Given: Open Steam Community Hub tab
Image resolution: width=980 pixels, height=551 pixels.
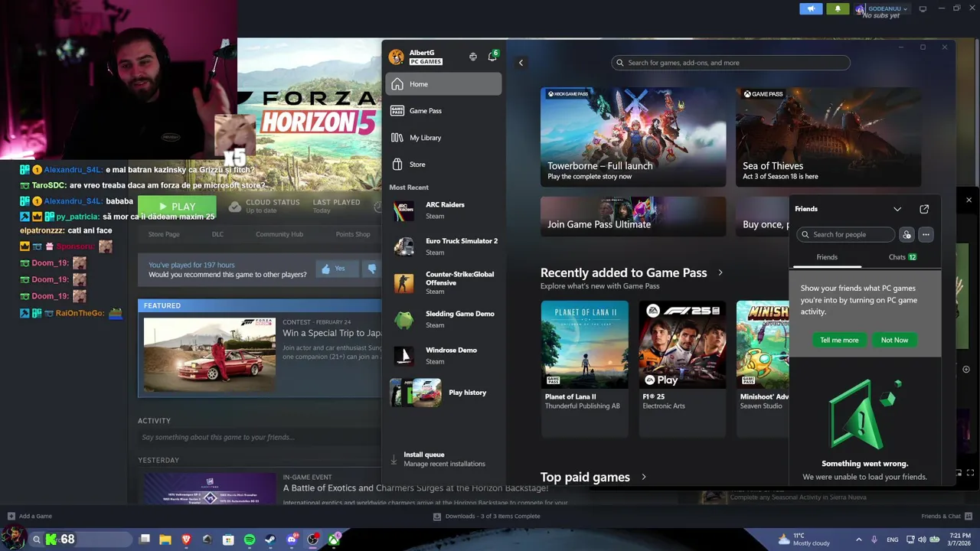Looking at the screenshot, I should [x=279, y=234].
